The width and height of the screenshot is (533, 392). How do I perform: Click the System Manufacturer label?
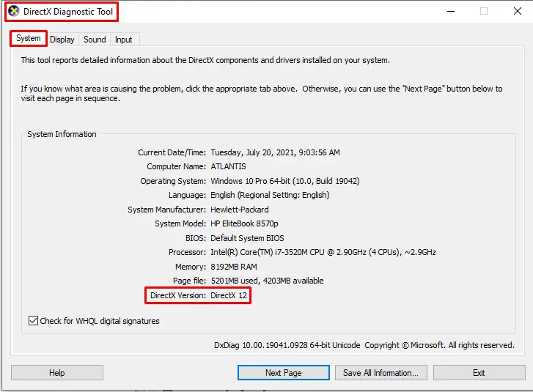[x=166, y=210]
